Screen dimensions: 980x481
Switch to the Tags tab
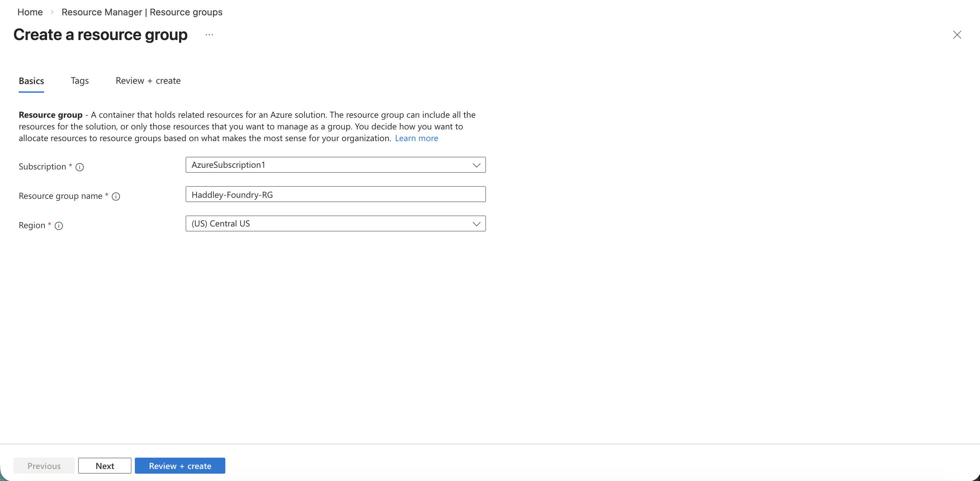(79, 81)
